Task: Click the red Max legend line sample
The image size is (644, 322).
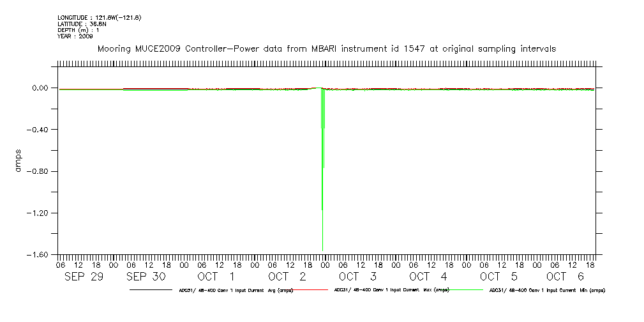Action: 311,290
